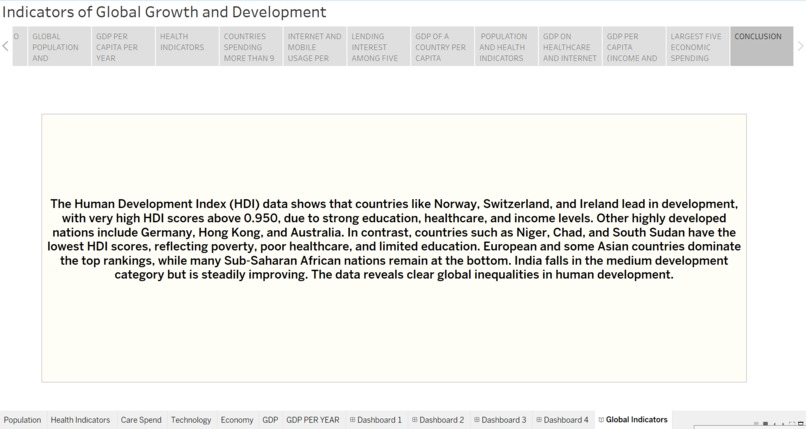Open GDP Per Capita (Income) story point
Screen dimensions: 806x429
coord(634,46)
